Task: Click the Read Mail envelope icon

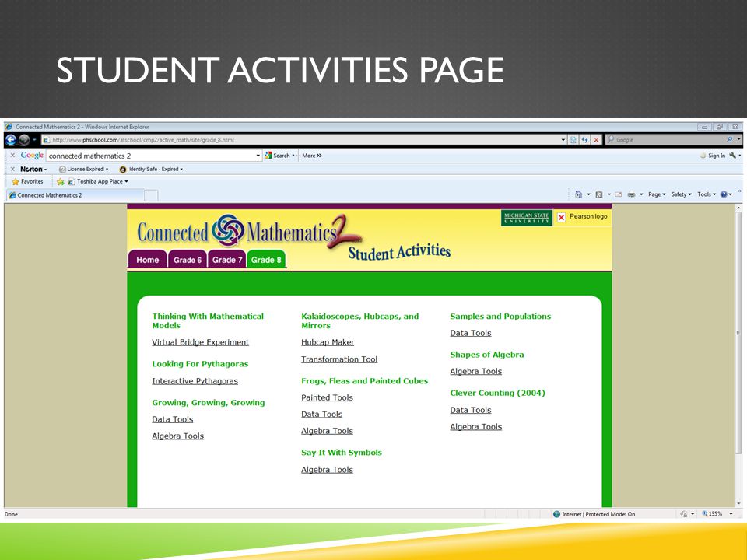Action: 619,194
